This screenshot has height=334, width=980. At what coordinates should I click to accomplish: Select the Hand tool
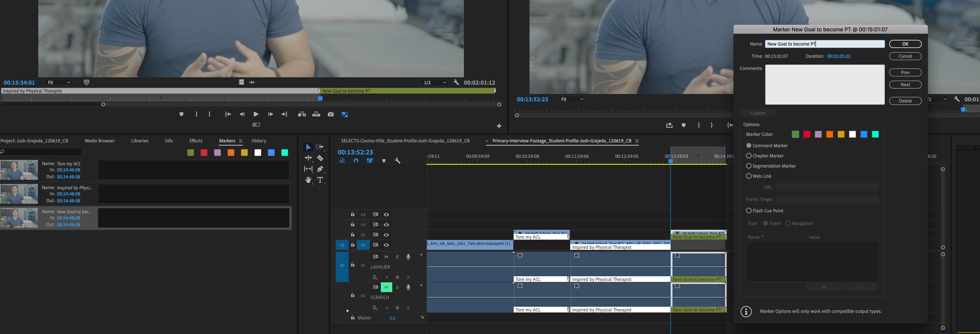coord(308,180)
